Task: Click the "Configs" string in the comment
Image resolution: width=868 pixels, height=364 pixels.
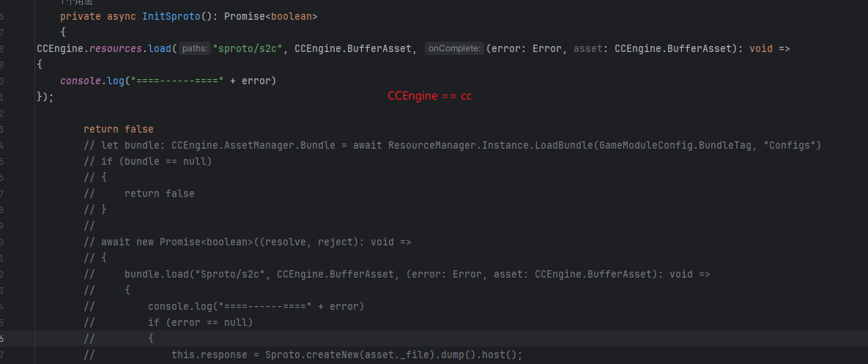Action: (x=792, y=145)
